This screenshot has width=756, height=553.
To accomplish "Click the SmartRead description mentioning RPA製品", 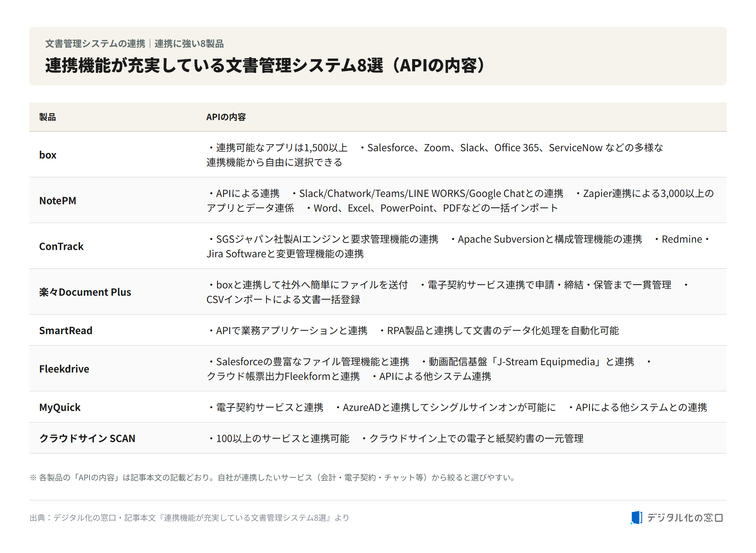I will [413, 330].
